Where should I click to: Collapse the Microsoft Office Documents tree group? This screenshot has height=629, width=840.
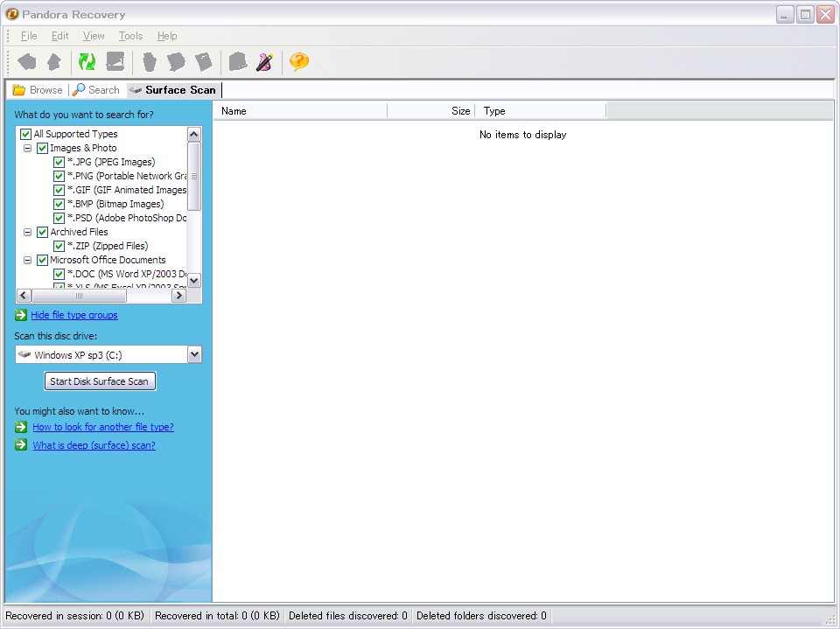[27, 261]
